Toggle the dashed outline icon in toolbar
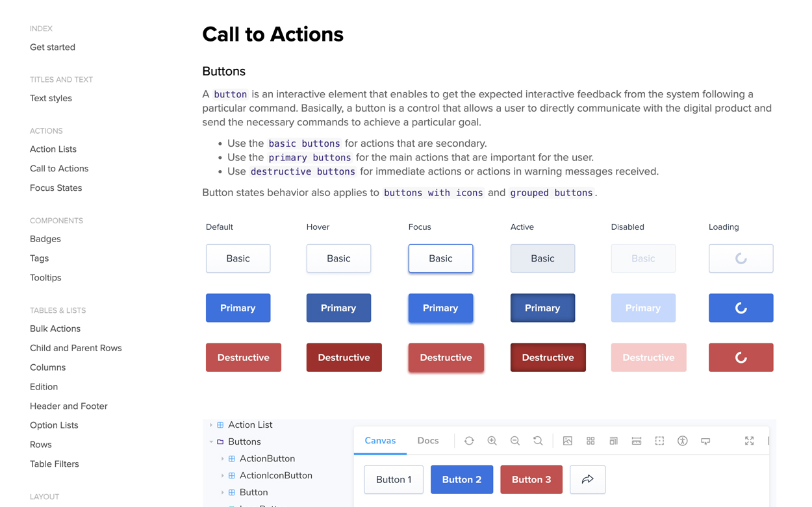812x507 pixels. [659, 441]
